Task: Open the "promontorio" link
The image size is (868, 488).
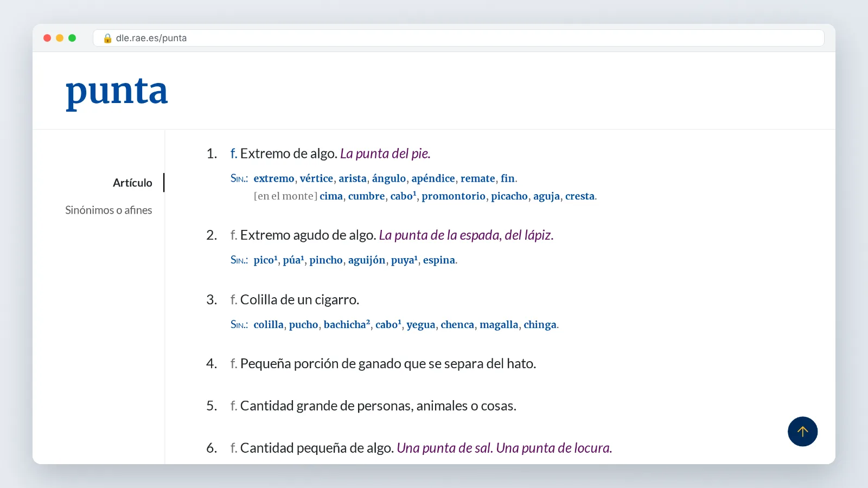Action: coord(454,196)
